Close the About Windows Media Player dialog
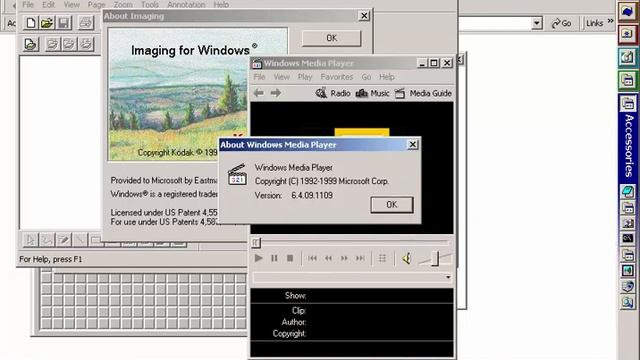Viewport: 640px width, 360px height. 413,144
